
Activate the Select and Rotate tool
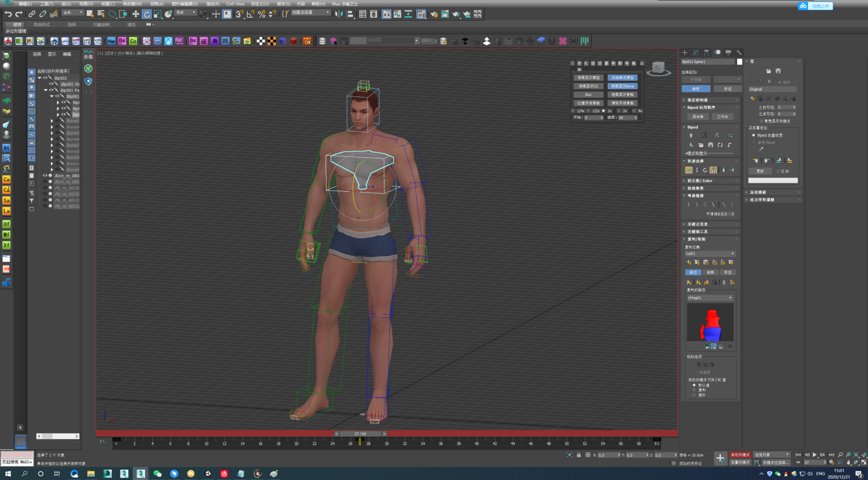coord(147,14)
